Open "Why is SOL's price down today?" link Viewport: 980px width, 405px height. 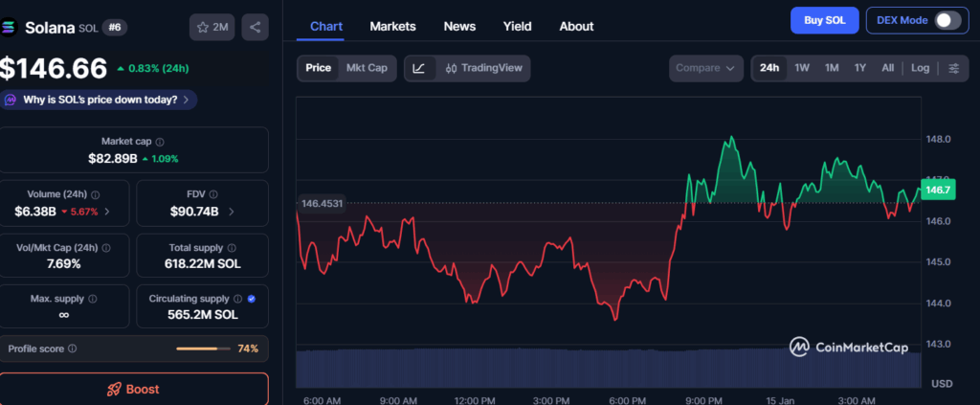(x=100, y=99)
